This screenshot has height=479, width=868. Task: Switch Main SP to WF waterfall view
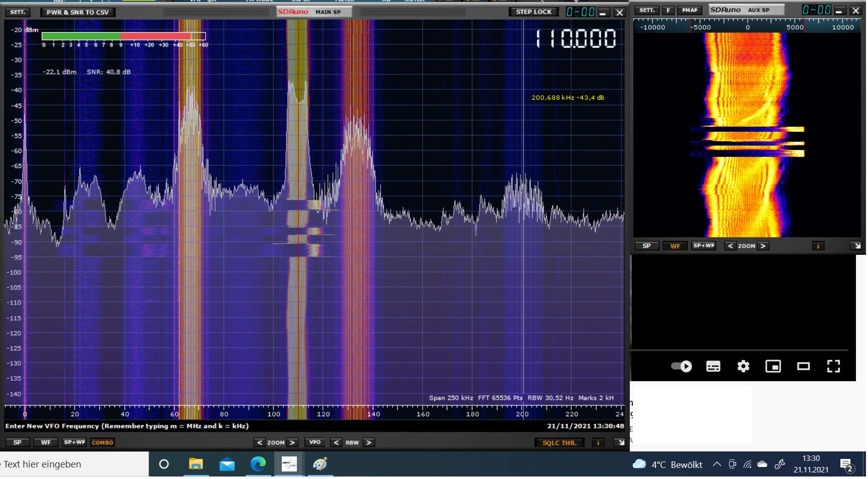pos(46,442)
